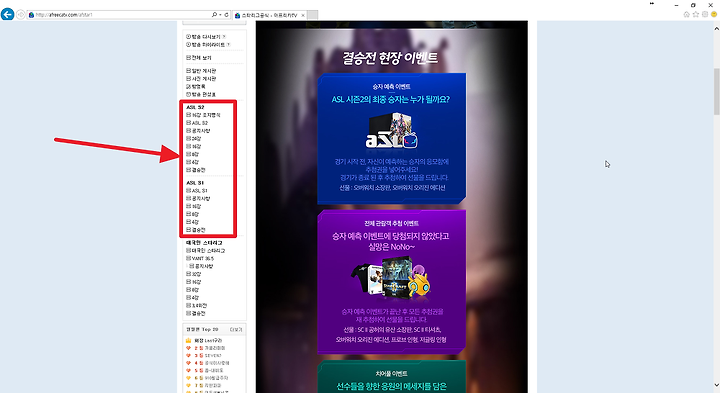
Task: Open 결승전 under ASL S2
Action: click(196, 170)
